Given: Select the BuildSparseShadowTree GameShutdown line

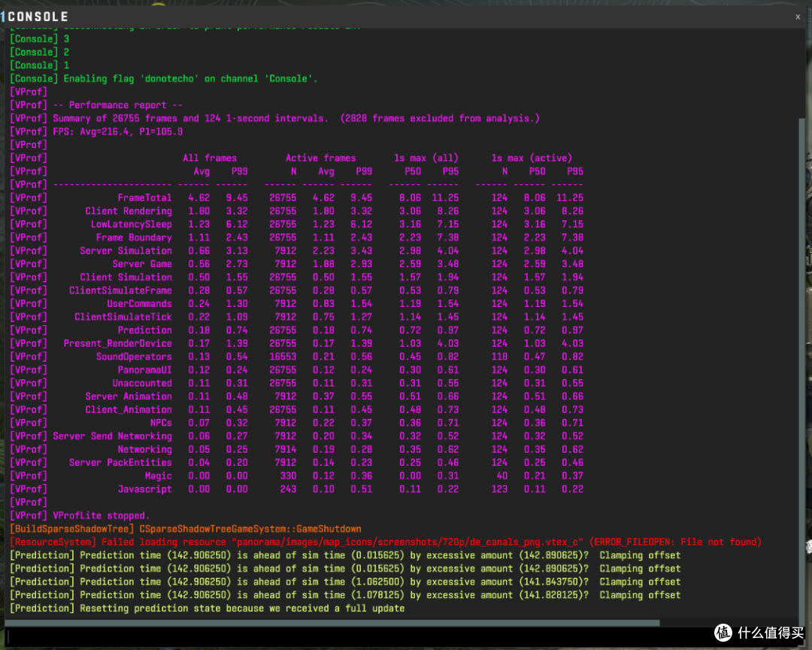Looking at the screenshot, I should [186, 529].
